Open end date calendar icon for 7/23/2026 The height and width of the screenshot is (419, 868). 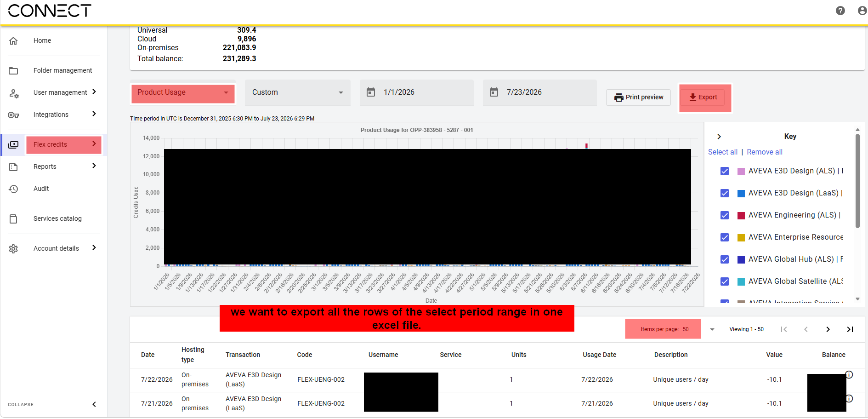click(494, 92)
